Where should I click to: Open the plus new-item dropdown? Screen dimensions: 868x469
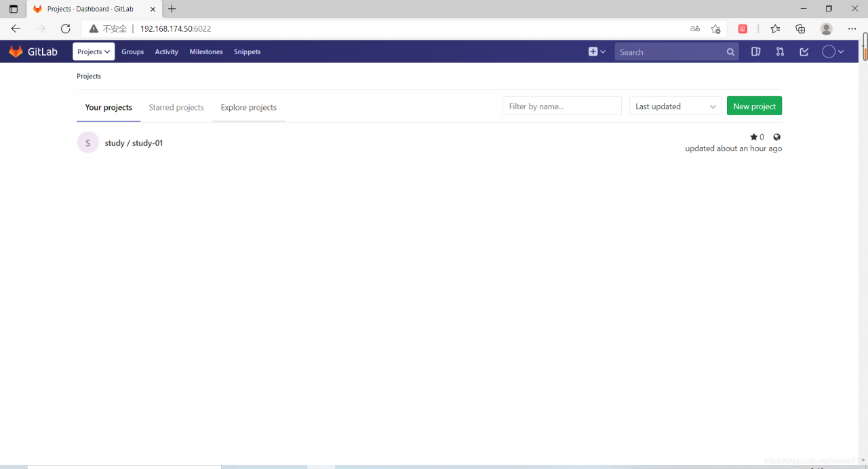click(x=597, y=52)
